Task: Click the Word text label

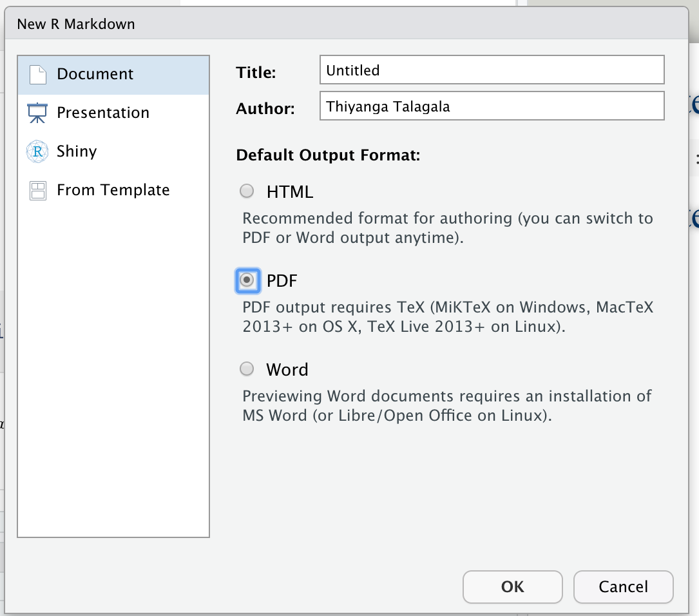Action: point(287,370)
